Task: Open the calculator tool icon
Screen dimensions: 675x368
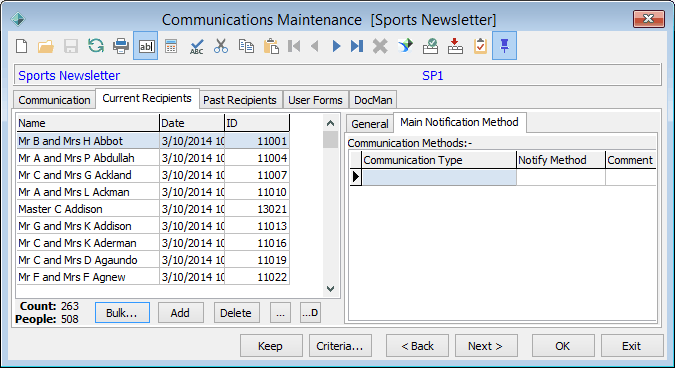Action: [x=171, y=46]
